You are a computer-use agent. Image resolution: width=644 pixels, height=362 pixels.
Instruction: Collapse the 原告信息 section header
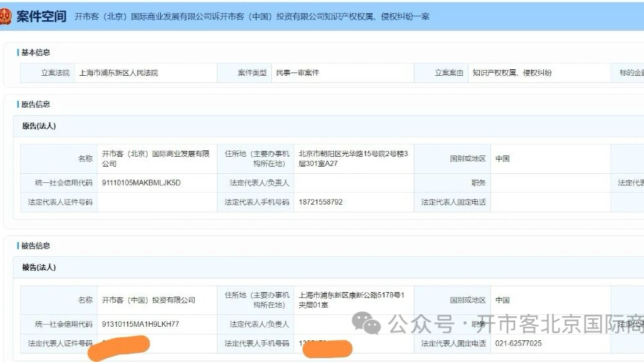[x=35, y=105]
